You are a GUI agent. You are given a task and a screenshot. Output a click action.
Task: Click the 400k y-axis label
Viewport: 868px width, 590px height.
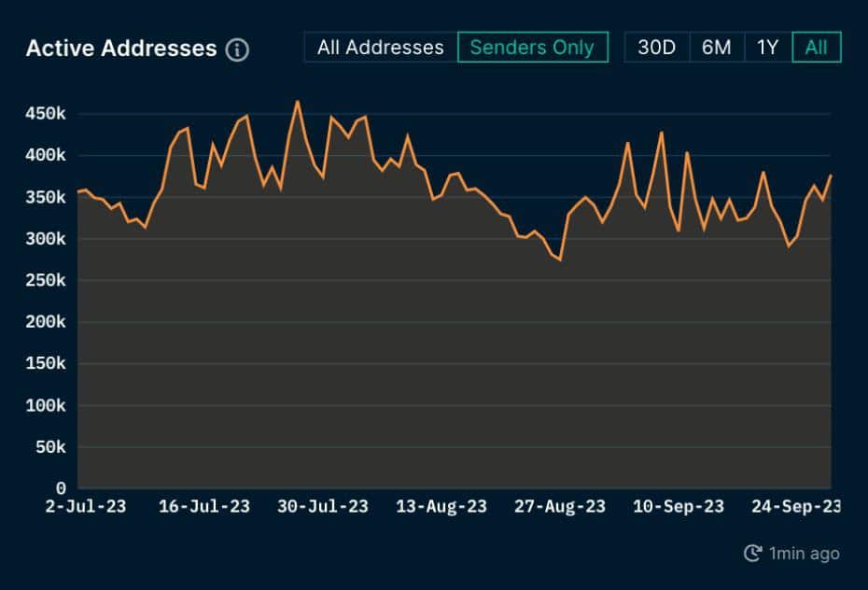tap(46, 156)
